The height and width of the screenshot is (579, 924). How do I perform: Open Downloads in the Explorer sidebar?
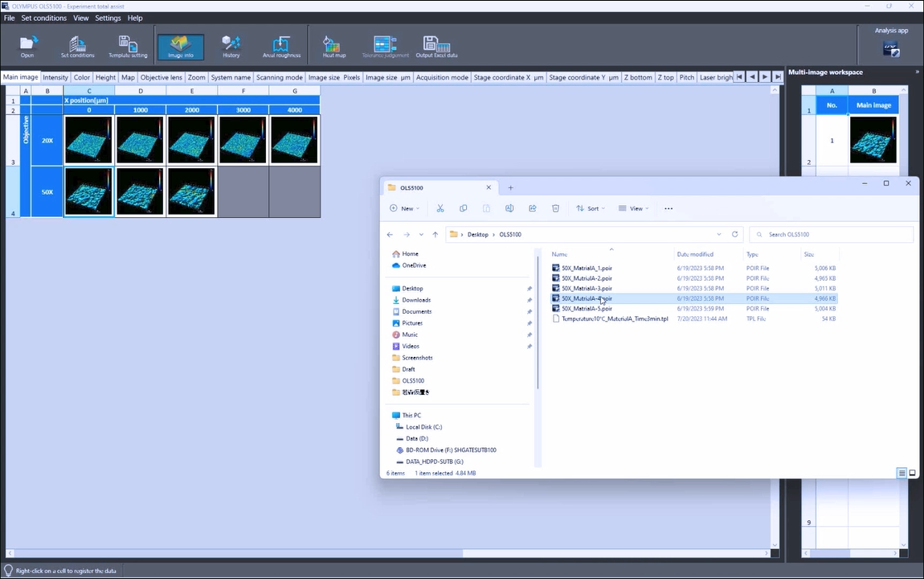coord(416,299)
